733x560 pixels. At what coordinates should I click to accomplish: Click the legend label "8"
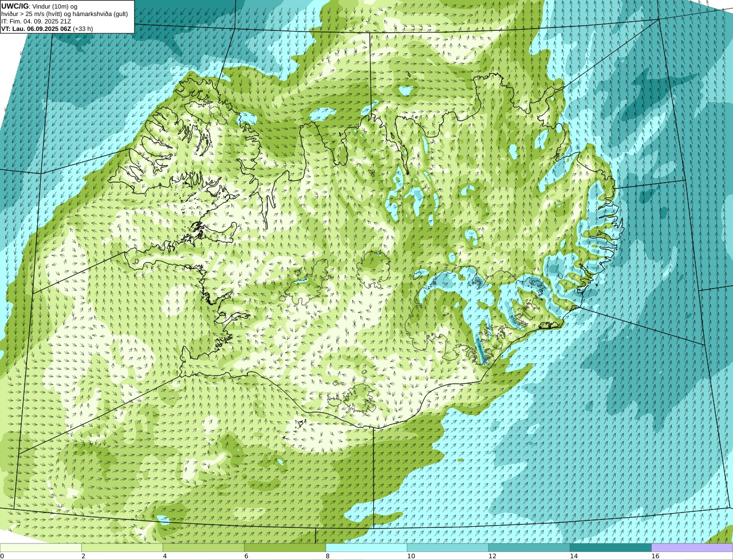[x=328, y=556]
